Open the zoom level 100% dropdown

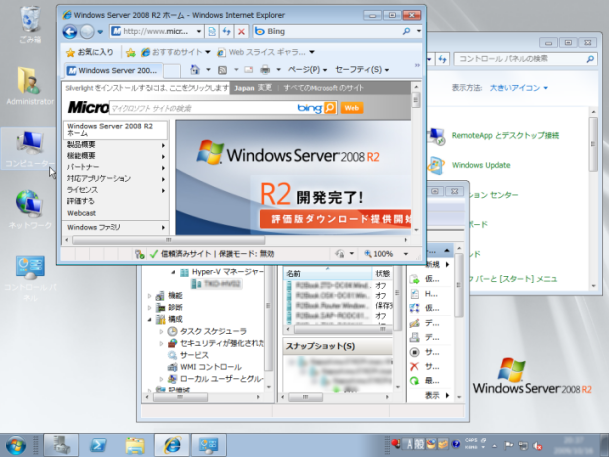point(405,254)
